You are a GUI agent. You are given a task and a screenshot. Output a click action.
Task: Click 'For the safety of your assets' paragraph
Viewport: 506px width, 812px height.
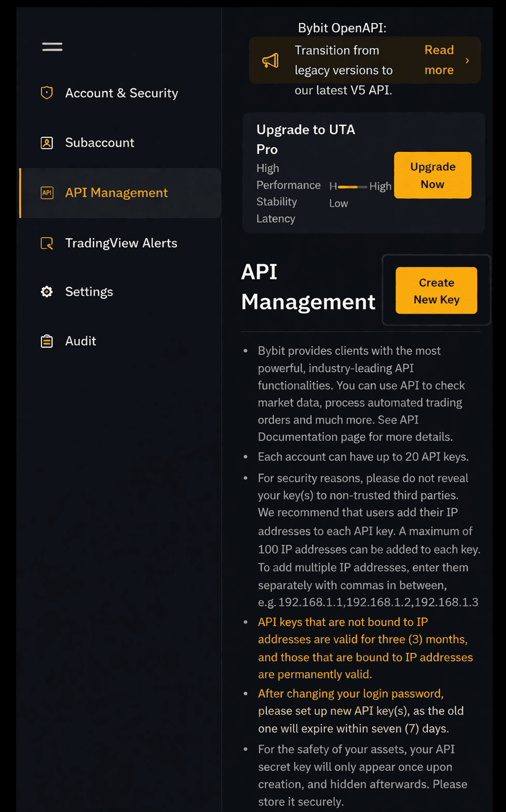point(362,775)
